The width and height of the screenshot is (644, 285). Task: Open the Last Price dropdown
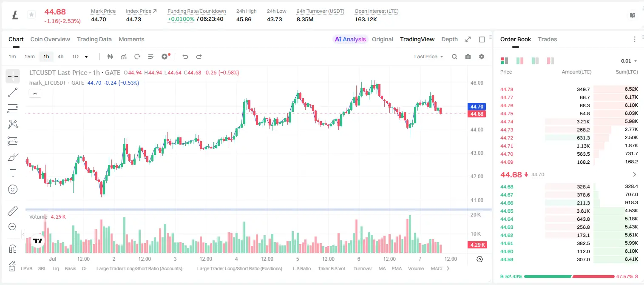tap(428, 57)
